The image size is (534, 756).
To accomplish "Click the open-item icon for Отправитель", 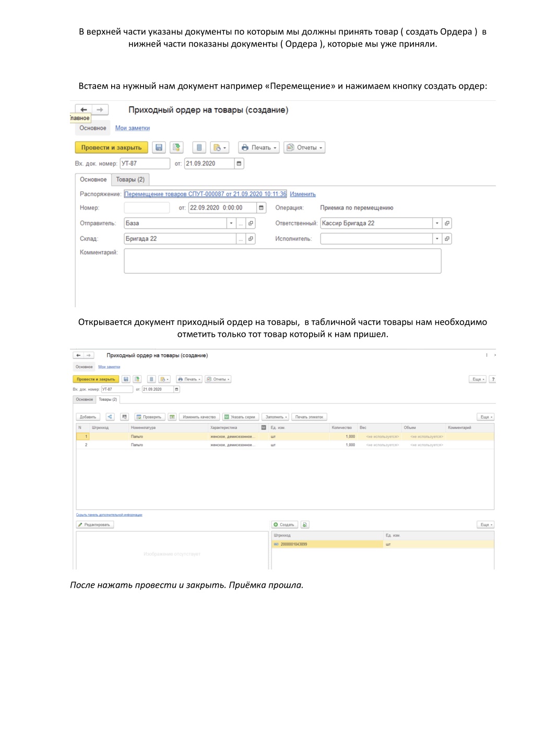I will click(251, 223).
